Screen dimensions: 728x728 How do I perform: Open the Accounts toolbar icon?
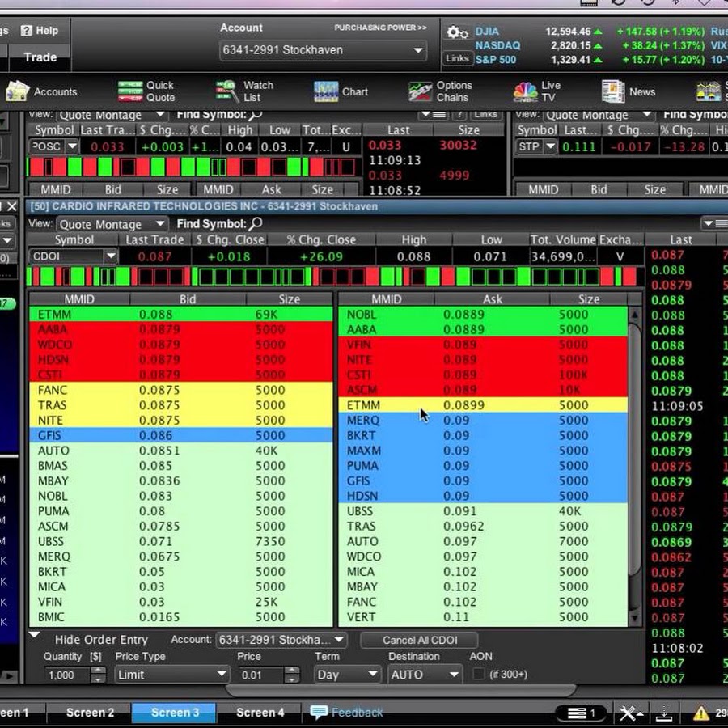point(40,91)
